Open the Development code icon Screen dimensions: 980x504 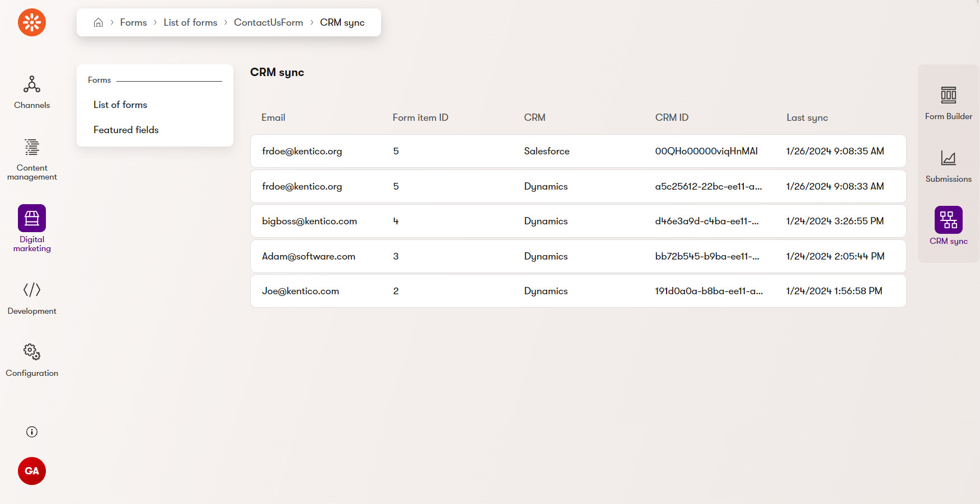[x=32, y=290]
